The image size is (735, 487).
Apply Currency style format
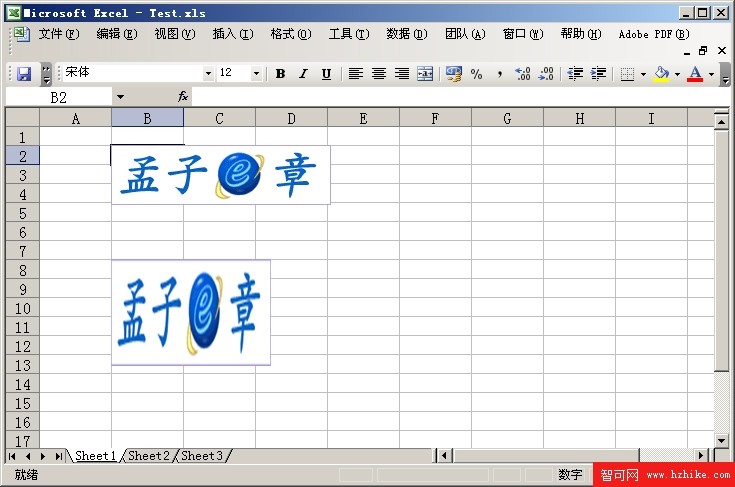(454, 74)
